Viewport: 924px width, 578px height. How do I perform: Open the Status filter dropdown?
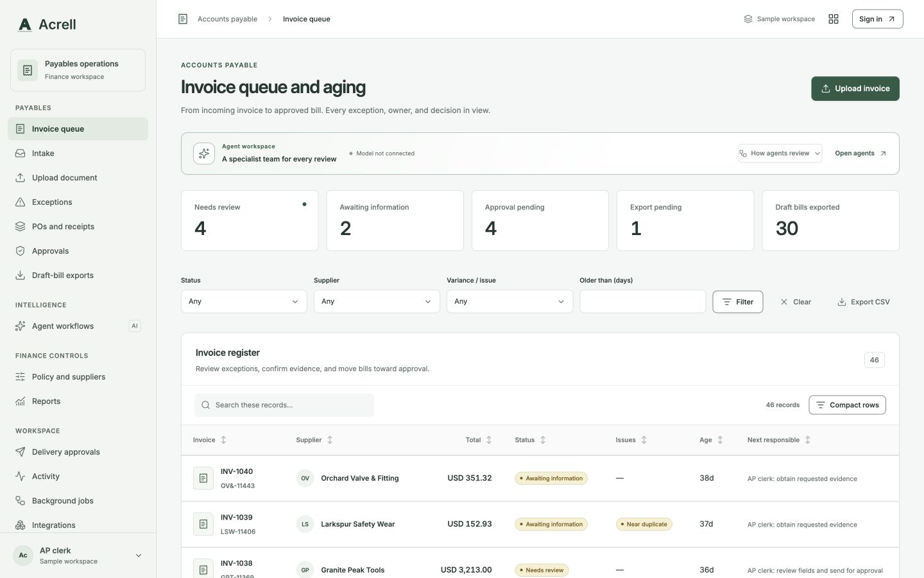click(244, 301)
